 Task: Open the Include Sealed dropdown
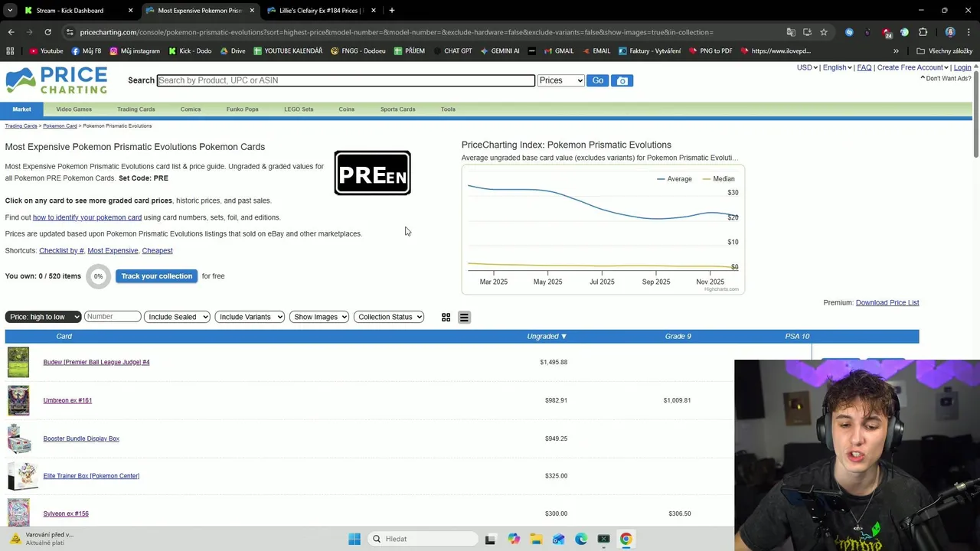pos(177,317)
